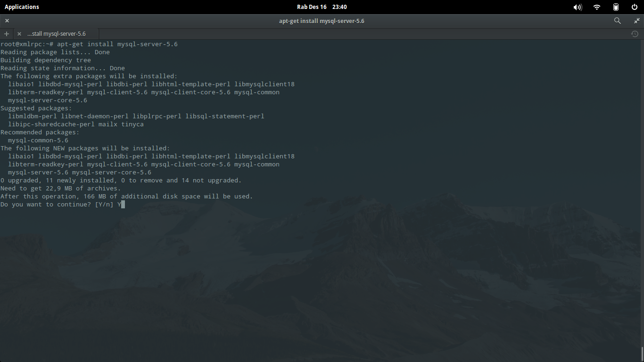
Task: Open the closed tabs history icon
Action: coord(635,34)
